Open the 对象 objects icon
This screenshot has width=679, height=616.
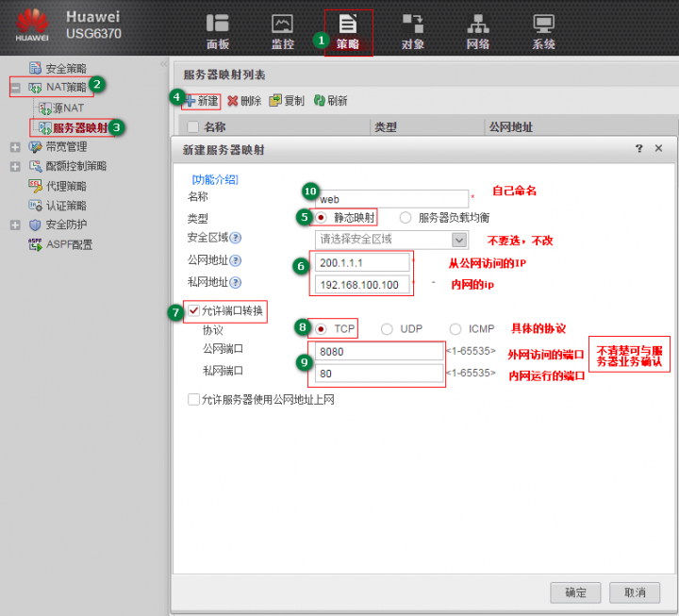pyautogui.click(x=412, y=25)
